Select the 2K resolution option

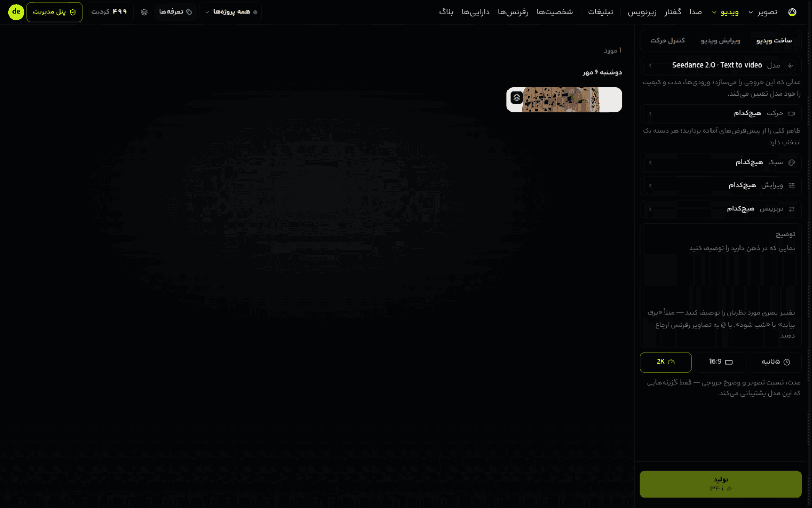tap(666, 362)
